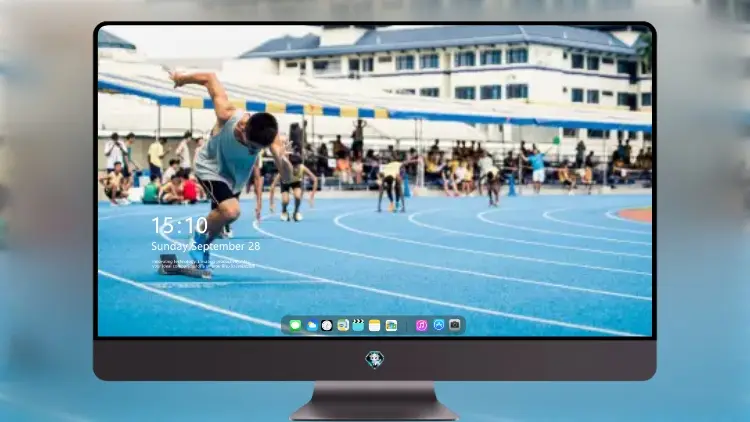Open the pink Music app in dock
Image resolution: width=750 pixels, height=422 pixels.
pos(421,325)
